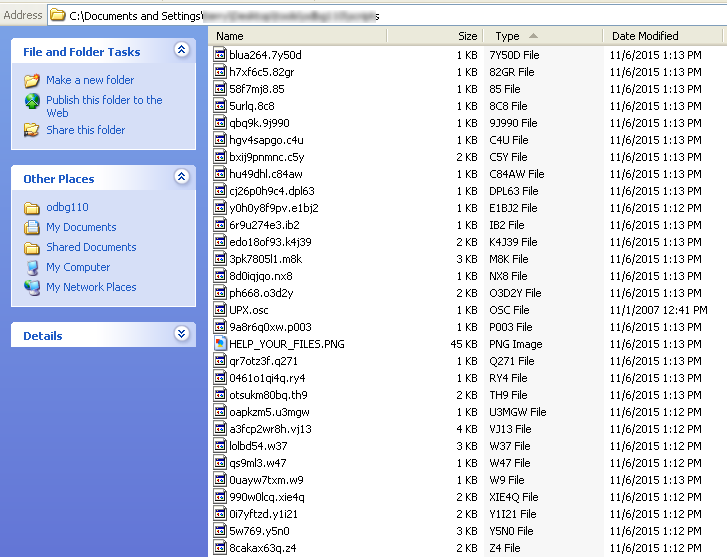The height and width of the screenshot is (557, 727).
Task: Select file name 0uayw7txm.w9
Action: coord(267,480)
